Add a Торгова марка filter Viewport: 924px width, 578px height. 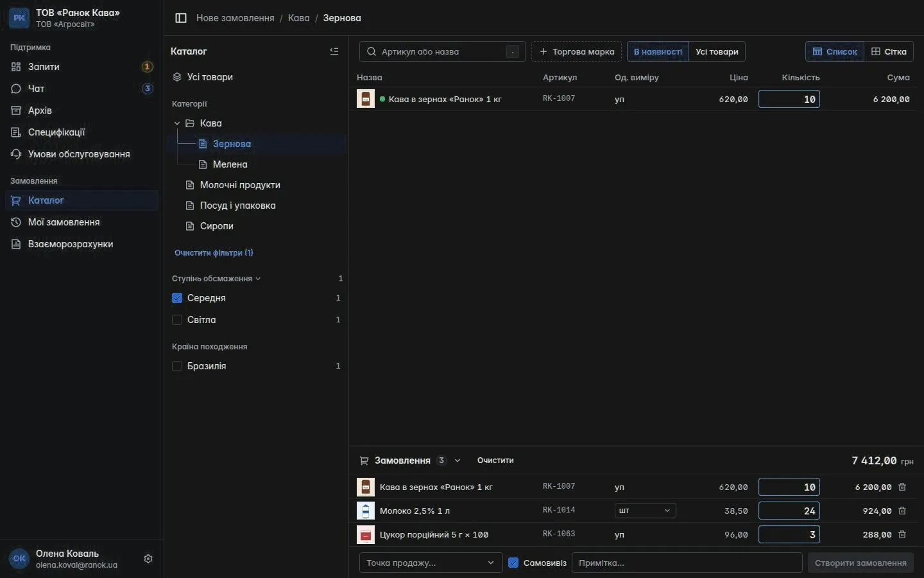pos(576,51)
